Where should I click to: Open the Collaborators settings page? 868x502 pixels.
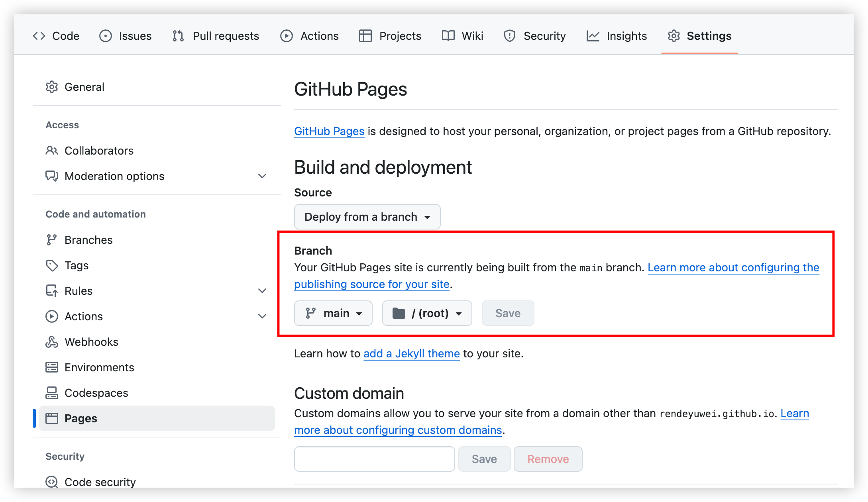click(x=157, y=151)
